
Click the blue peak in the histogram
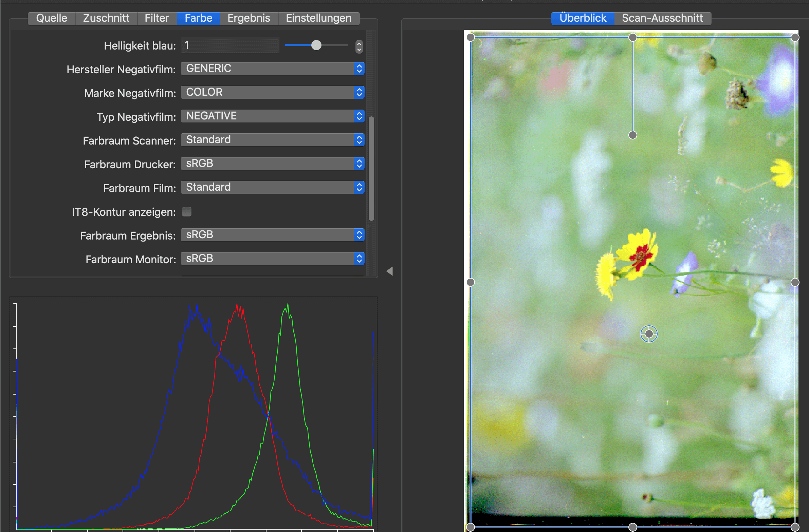click(197, 307)
